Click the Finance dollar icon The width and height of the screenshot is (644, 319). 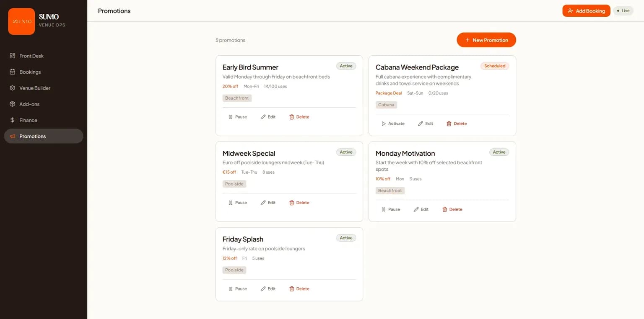(13, 121)
